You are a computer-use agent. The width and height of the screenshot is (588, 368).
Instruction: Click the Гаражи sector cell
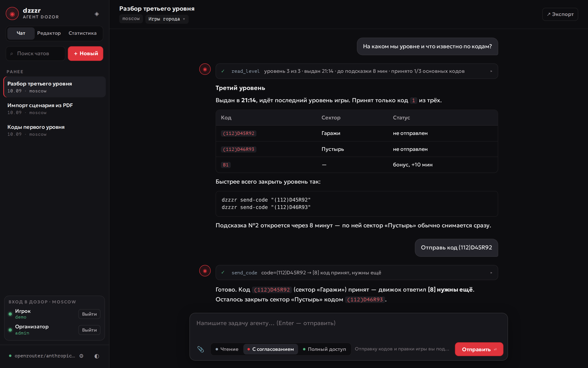pos(331,133)
